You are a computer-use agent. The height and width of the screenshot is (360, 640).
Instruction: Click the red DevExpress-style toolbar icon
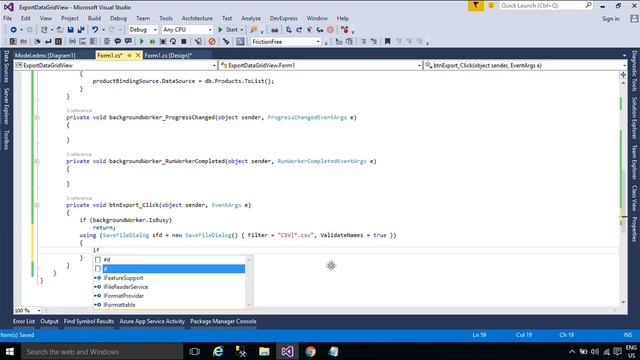[x=345, y=30]
